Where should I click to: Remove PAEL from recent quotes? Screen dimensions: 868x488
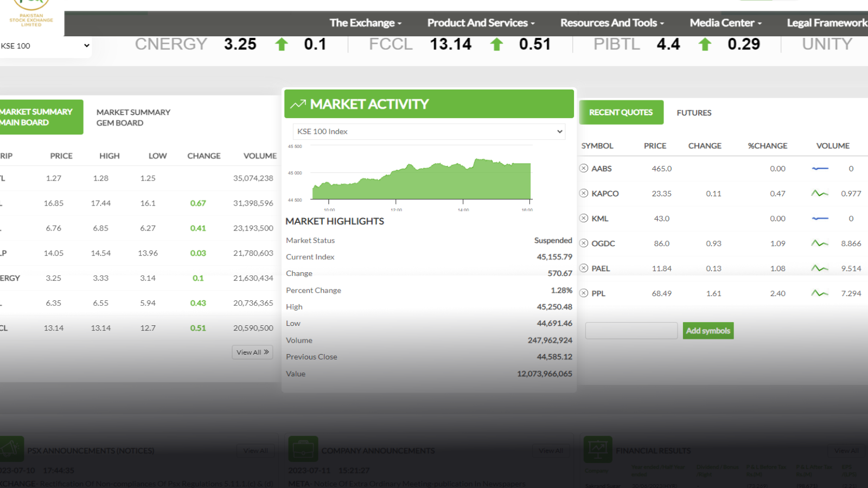pos(584,268)
